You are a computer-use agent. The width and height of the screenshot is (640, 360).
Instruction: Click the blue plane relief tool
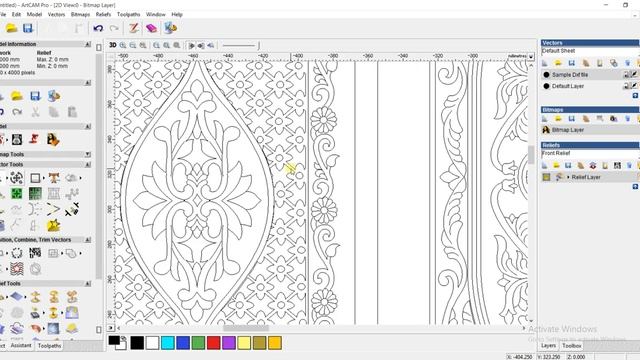click(x=17, y=296)
